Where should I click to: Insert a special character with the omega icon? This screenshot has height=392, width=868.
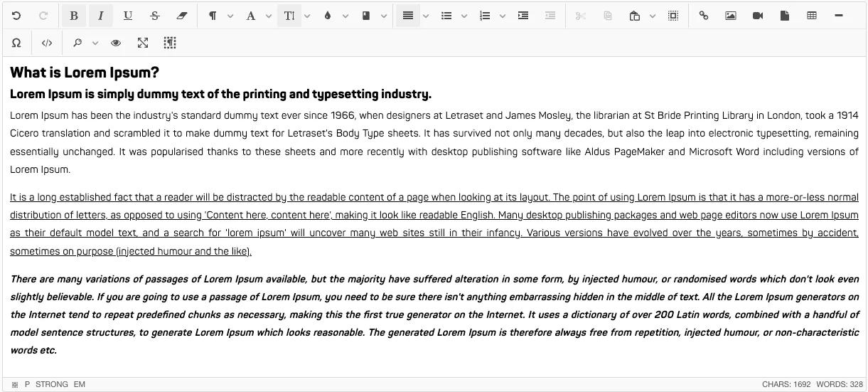pos(16,43)
